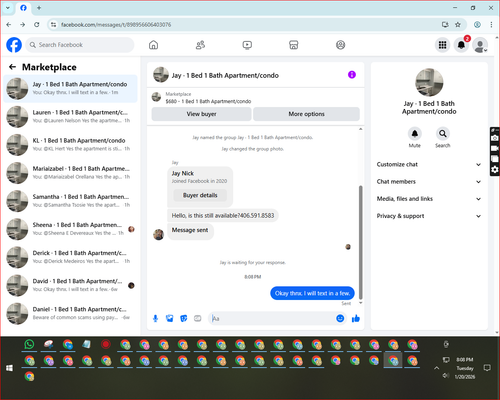This screenshot has width=500, height=400.
Task: Click browser address bar URL
Action: (x=116, y=25)
